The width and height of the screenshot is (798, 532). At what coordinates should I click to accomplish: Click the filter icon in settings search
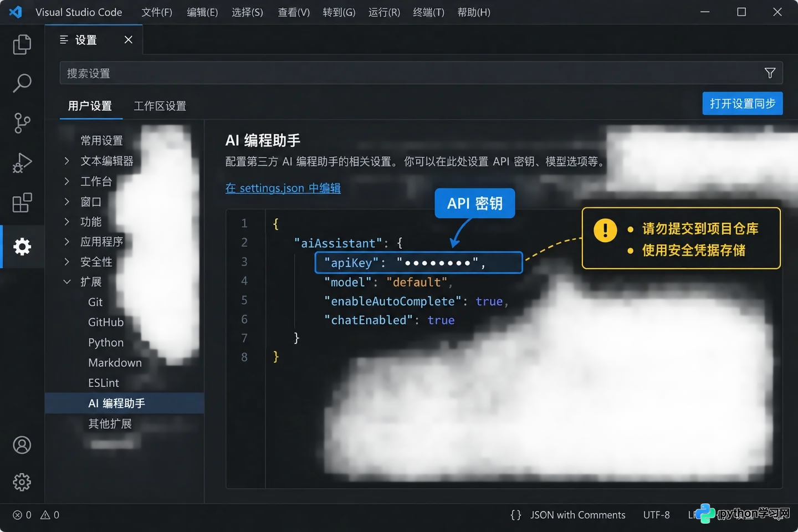(770, 73)
